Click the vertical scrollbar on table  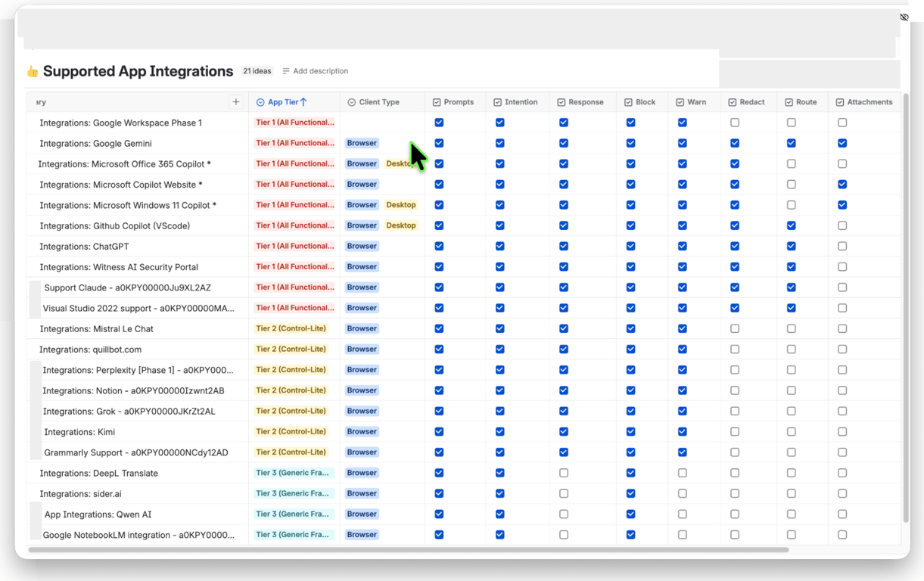coord(905,306)
